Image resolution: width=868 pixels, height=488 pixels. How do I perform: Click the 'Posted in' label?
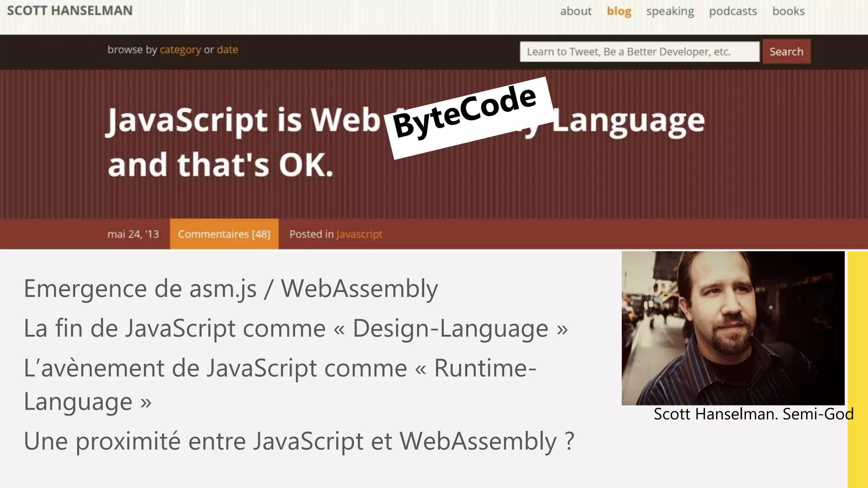coord(312,234)
